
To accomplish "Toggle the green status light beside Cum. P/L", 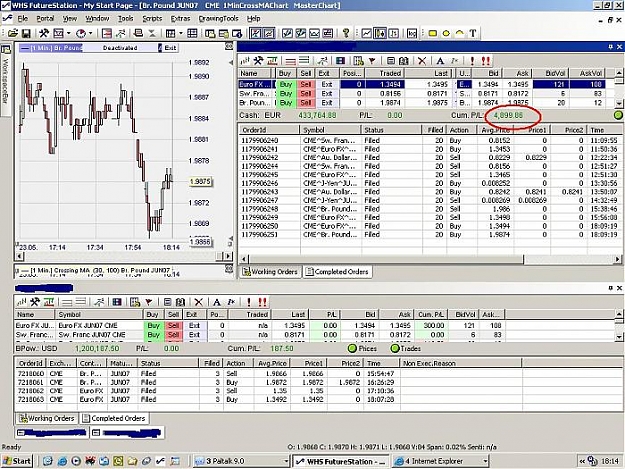I will [x=618, y=115].
